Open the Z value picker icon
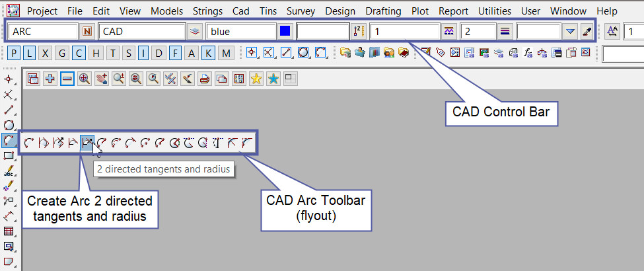This screenshot has height=271, width=644. (358, 31)
